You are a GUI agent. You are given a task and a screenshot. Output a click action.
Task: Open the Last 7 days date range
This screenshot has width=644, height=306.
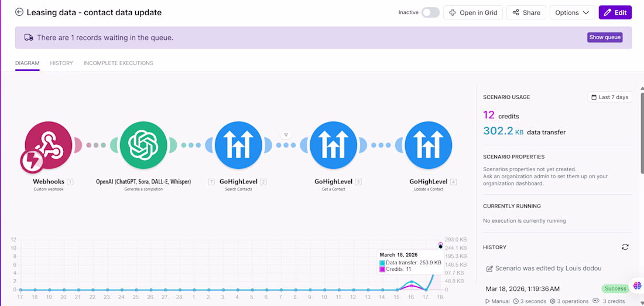pos(610,97)
